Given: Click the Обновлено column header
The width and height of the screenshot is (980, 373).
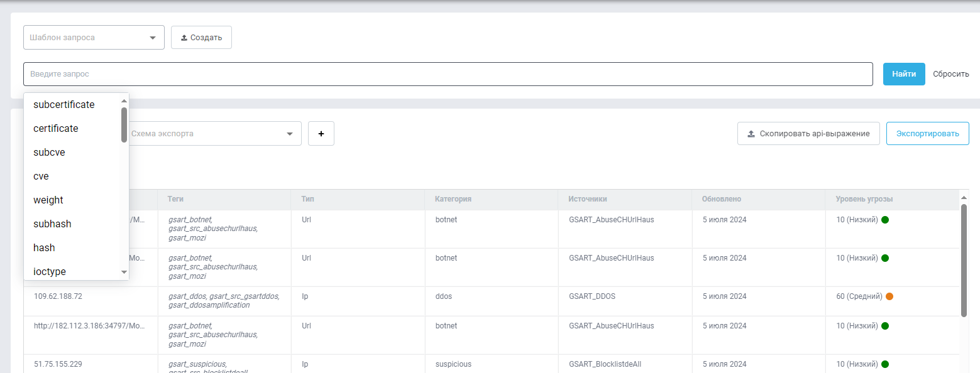Looking at the screenshot, I should pos(722,199).
